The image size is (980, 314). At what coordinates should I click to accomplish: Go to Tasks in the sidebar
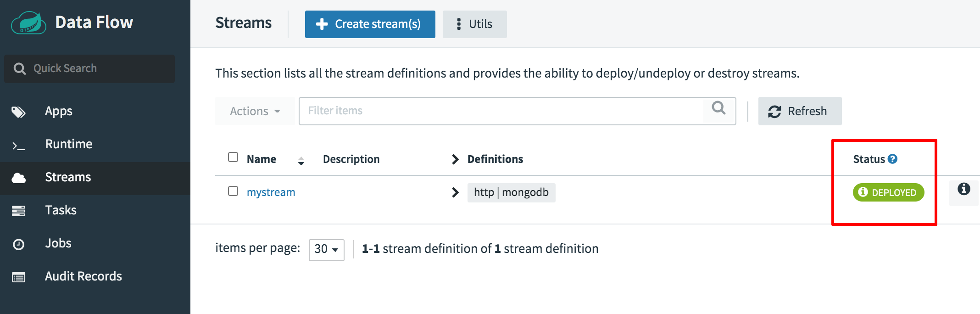click(x=61, y=210)
